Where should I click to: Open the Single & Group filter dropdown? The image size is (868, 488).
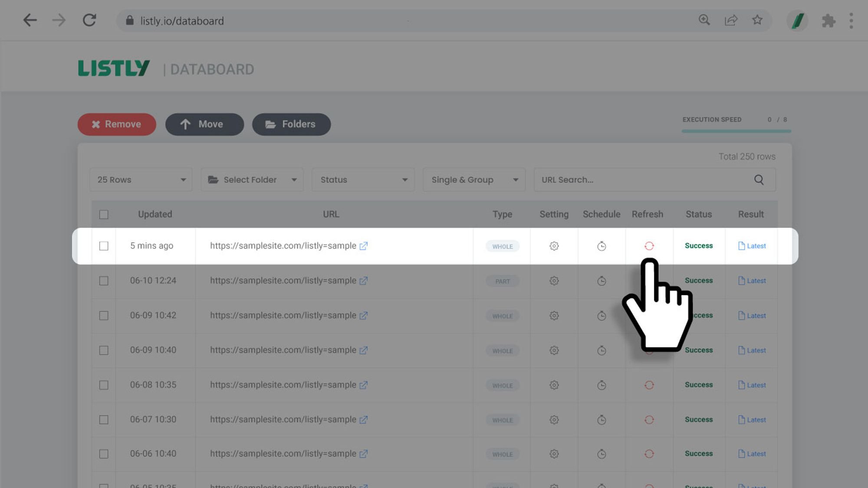tap(474, 180)
